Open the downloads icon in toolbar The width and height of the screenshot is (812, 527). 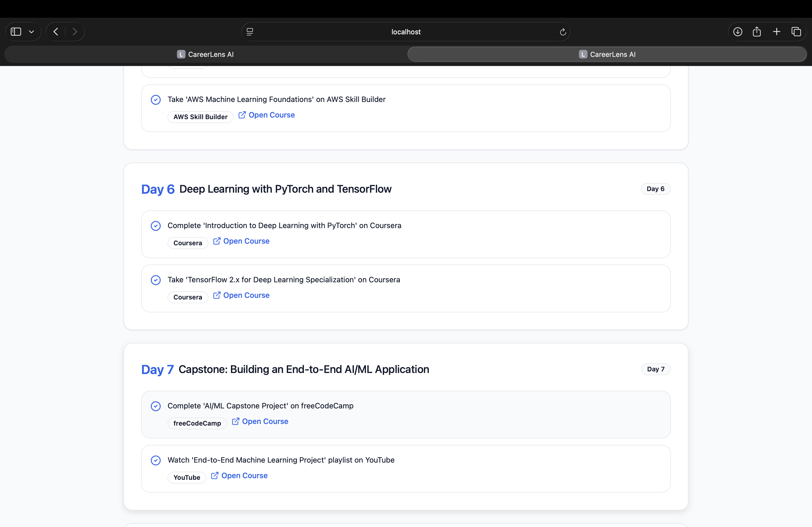tap(737, 32)
